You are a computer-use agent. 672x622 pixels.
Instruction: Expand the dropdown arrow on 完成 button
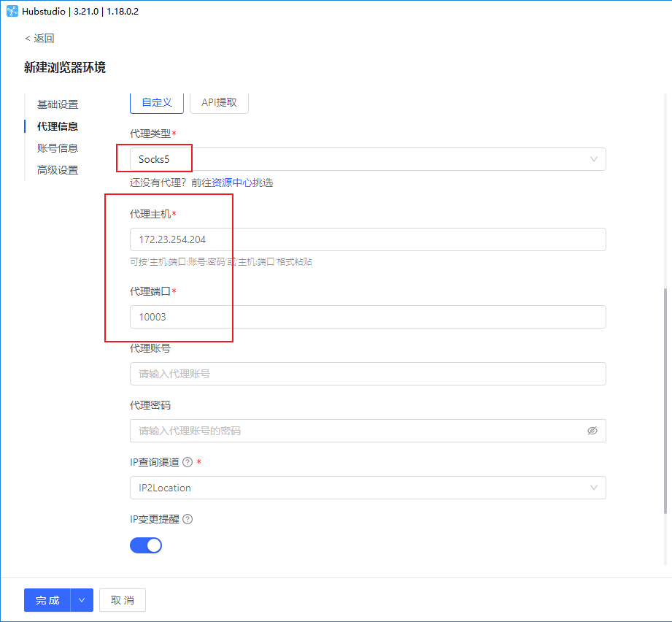81,599
